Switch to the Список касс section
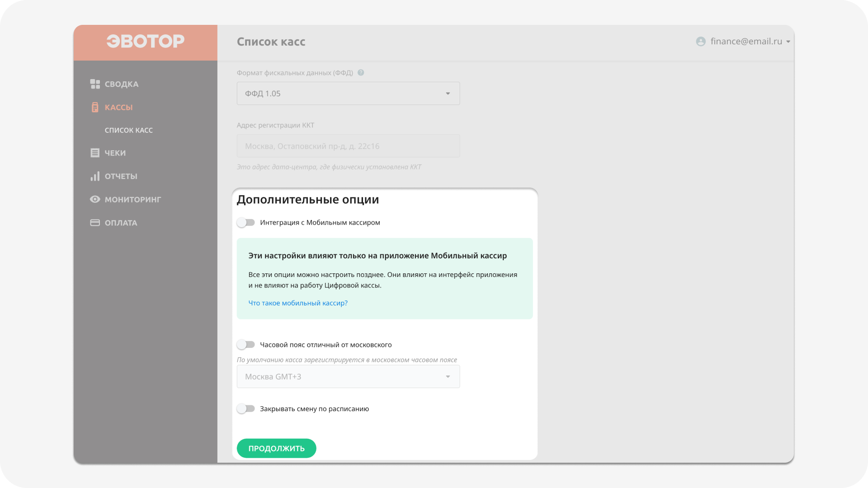This screenshot has height=488, width=868. [x=128, y=130]
